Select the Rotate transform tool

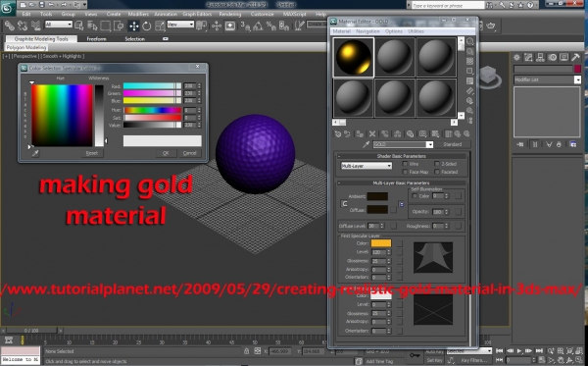coord(147,26)
